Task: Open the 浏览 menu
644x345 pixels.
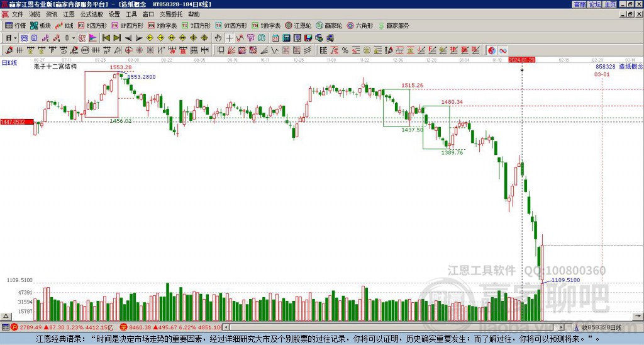Action: (35, 14)
